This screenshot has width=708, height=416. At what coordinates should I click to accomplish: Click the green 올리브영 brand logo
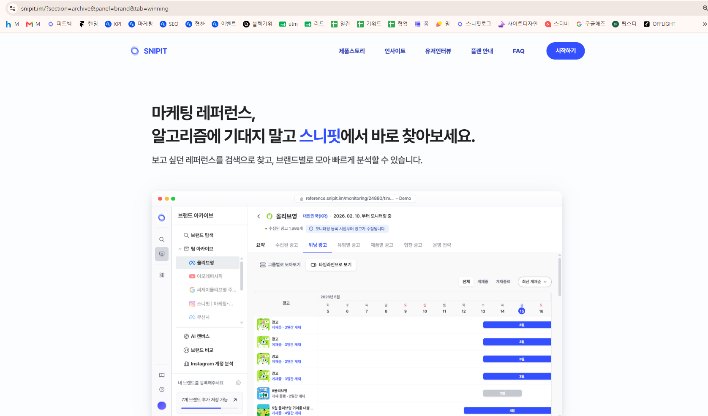pyautogui.click(x=270, y=216)
